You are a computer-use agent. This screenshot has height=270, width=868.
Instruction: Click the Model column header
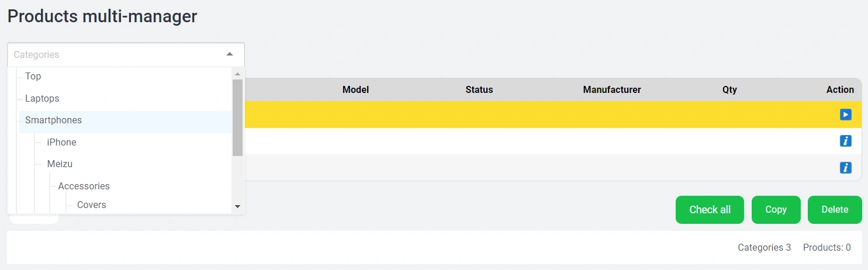(355, 90)
